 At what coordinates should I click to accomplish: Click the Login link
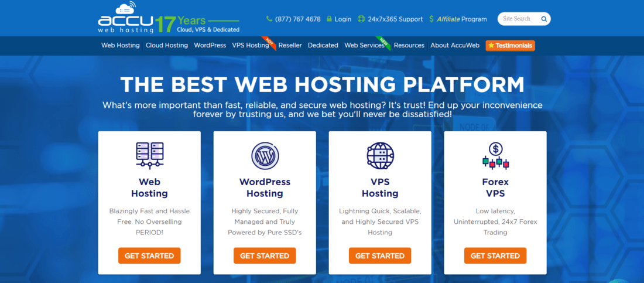click(x=343, y=19)
